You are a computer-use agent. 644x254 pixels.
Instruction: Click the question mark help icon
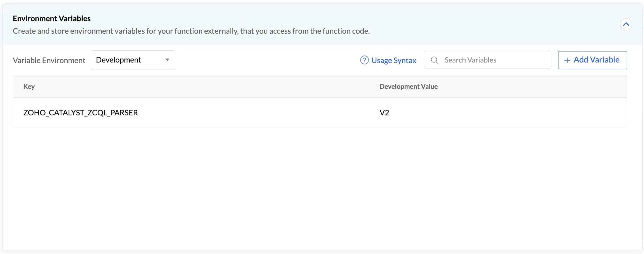tap(364, 60)
